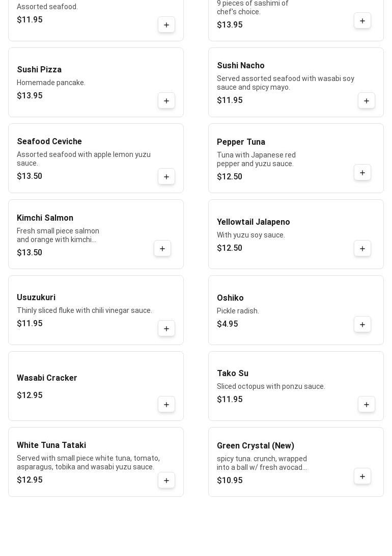Add Green Crystal (New) to order
This screenshot has height=556, width=392.
coord(362,476)
